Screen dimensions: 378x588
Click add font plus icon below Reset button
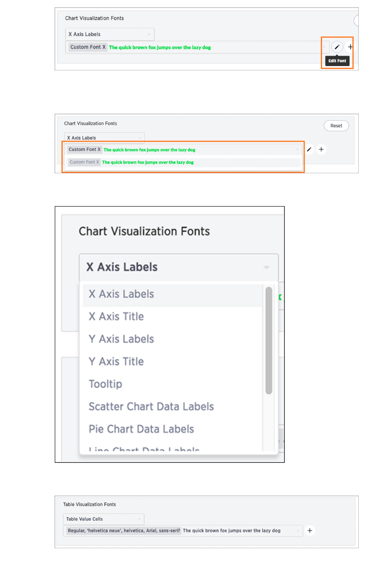[321, 150]
